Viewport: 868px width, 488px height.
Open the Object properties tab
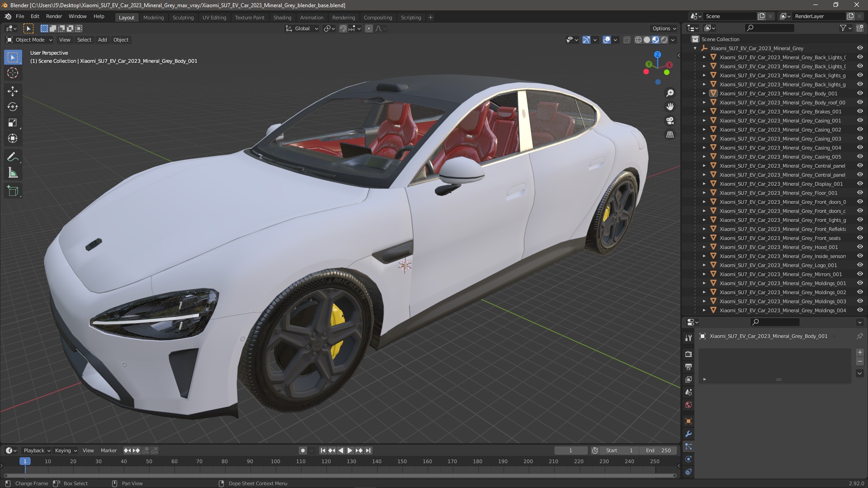(x=688, y=421)
